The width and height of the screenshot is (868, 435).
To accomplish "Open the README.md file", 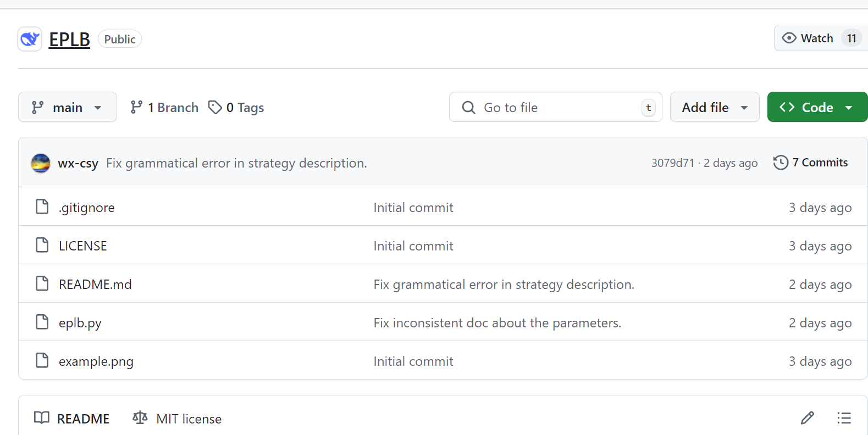I will point(95,285).
